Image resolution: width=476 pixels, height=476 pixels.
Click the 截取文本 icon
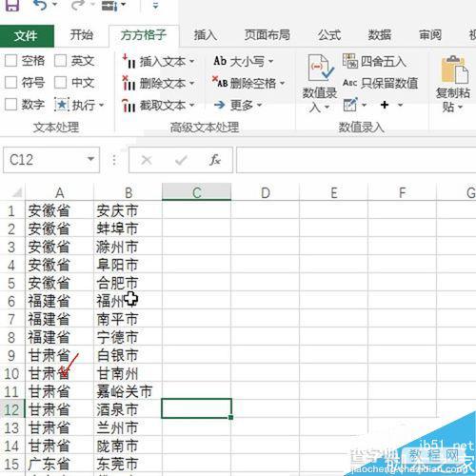pyautogui.click(x=129, y=105)
